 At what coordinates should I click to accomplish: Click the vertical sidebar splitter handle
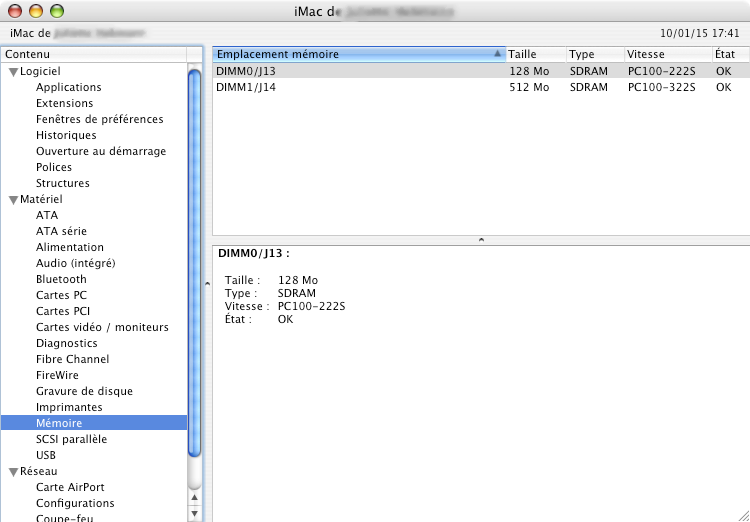[207, 283]
